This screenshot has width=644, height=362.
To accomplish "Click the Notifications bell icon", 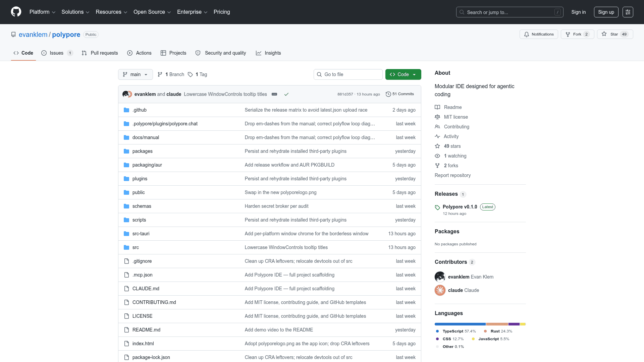I will (527, 34).
